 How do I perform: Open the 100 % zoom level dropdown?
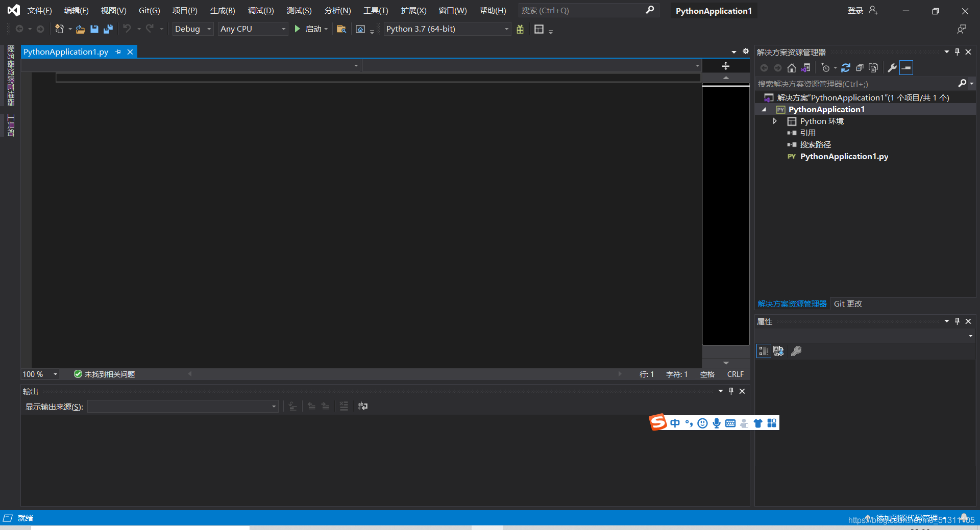coord(40,374)
